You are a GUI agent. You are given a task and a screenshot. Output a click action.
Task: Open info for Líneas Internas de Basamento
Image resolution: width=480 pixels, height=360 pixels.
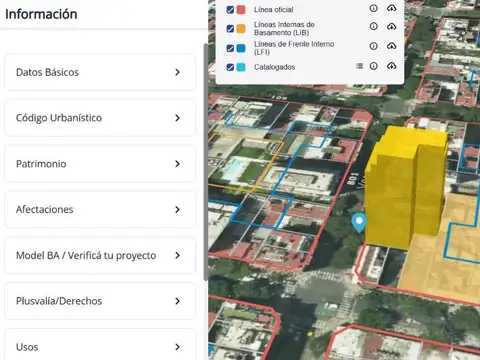point(373,26)
